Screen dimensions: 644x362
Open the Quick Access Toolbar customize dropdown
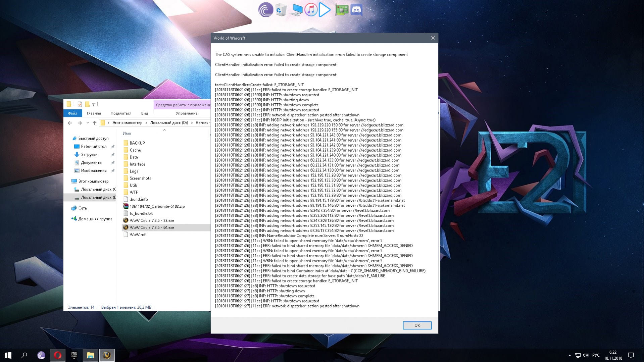click(94, 104)
